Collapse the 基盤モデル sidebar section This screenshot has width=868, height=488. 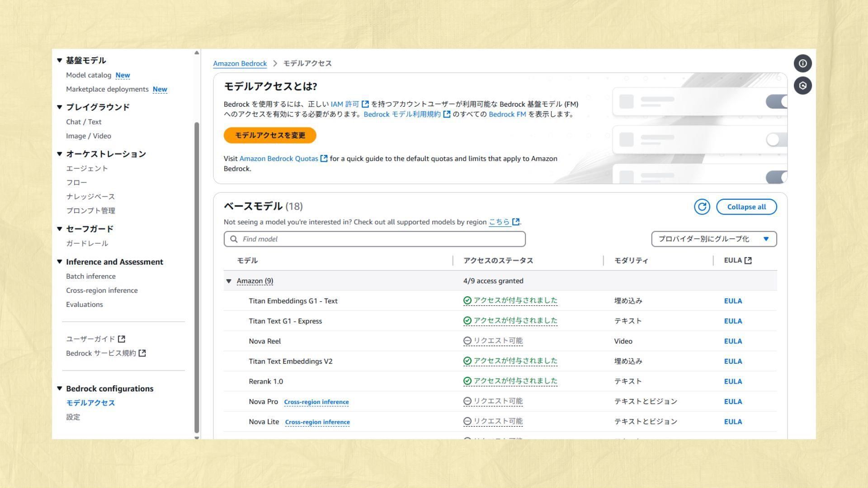(x=59, y=60)
